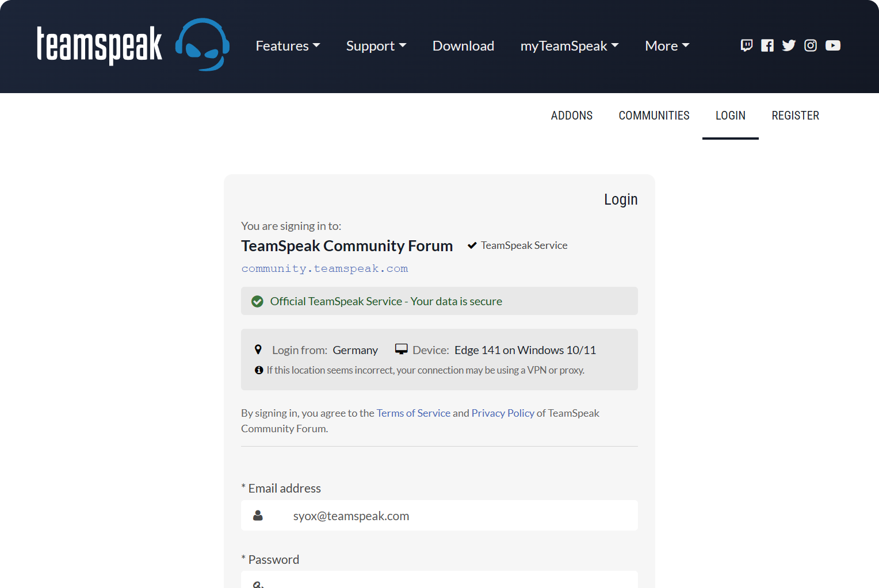Expand the Support dropdown menu
This screenshot has height=588, width=879.
click(x=376, y=46)
